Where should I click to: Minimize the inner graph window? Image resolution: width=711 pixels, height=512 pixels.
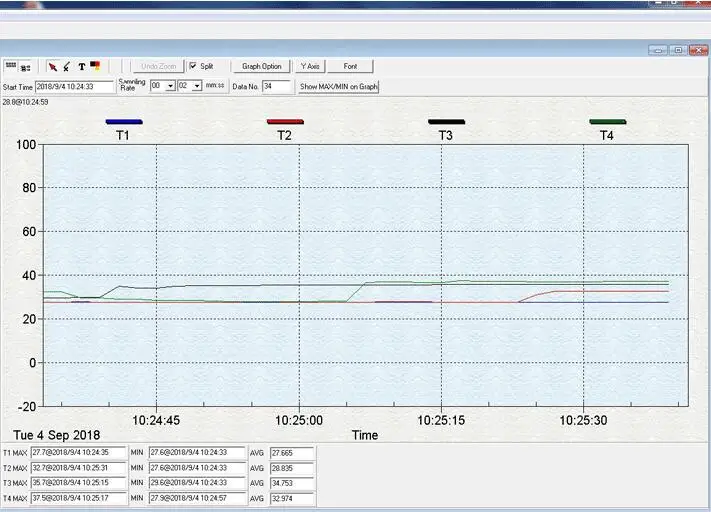pos(658,50)
